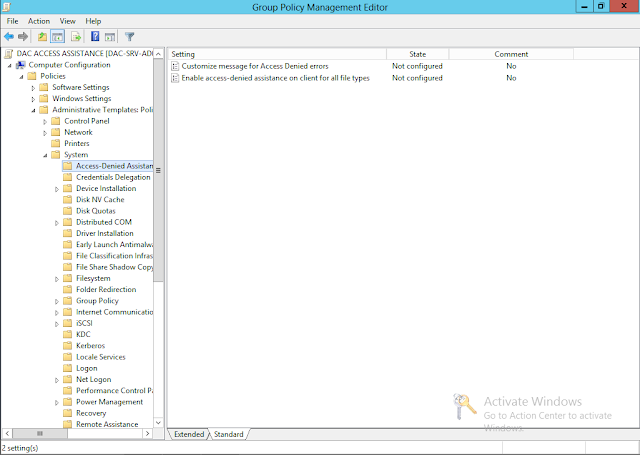Expand the Net Logon node
The image size is (640, 455).
57,380
